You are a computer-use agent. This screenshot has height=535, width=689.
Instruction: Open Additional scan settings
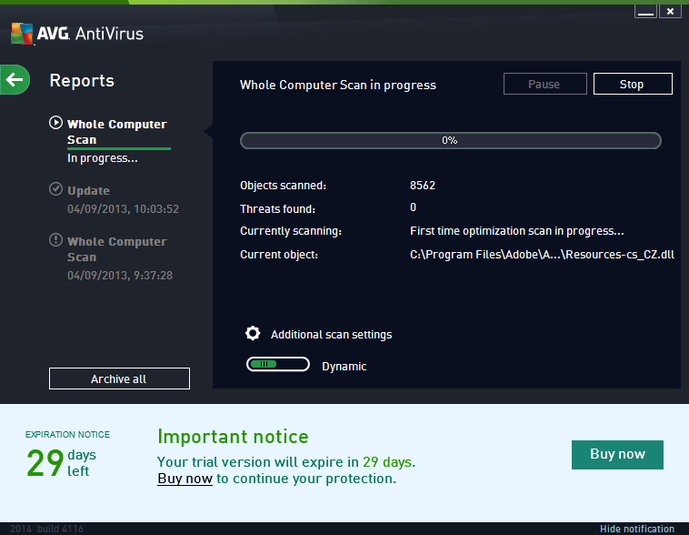[331, 335]
